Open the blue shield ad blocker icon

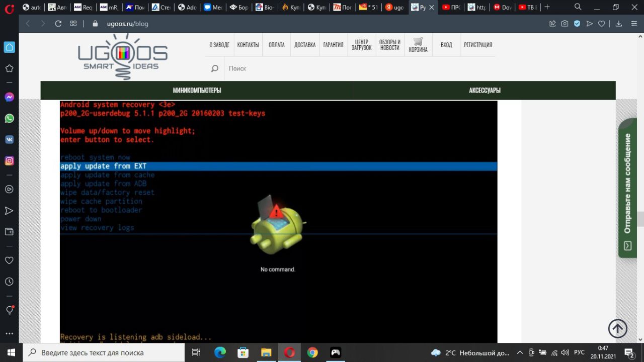click(577, 24)
